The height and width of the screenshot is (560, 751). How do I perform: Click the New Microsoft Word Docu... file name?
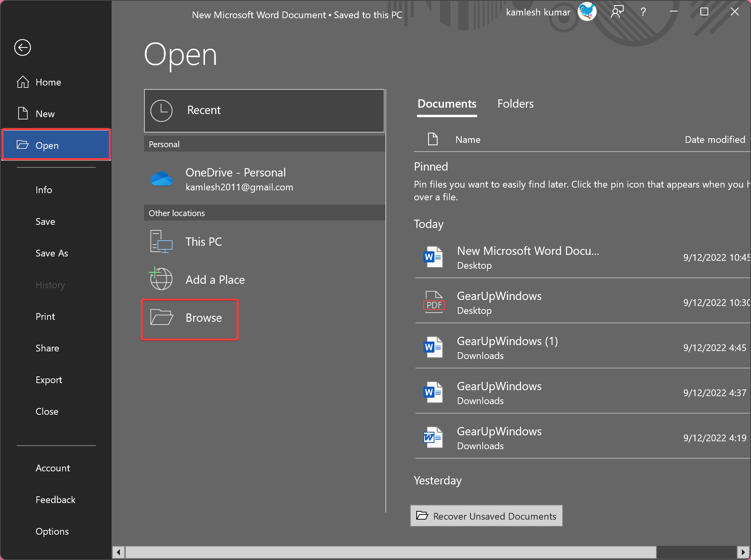pos(528,251)
